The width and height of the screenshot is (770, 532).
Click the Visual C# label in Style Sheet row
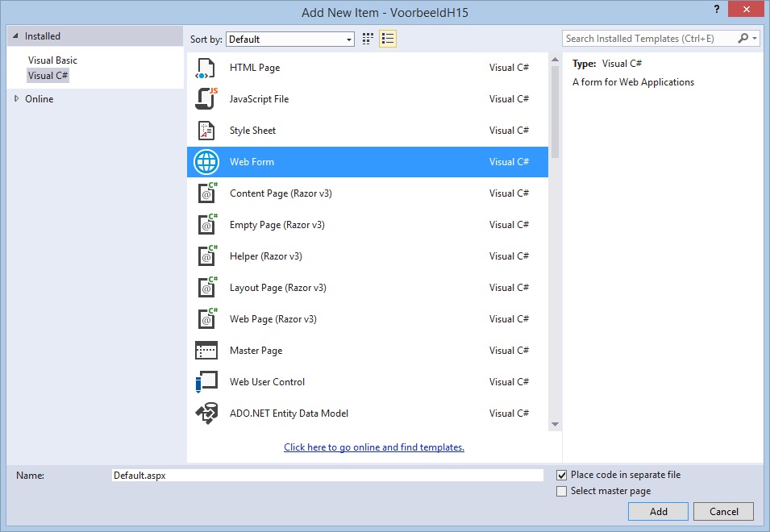510,131
